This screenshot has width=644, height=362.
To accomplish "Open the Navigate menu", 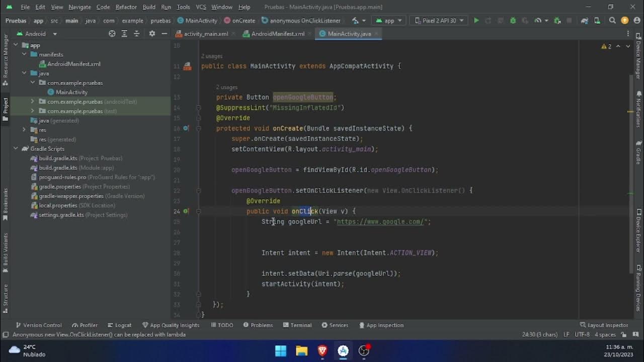I will pyautogui.click(x=79, y=7).
